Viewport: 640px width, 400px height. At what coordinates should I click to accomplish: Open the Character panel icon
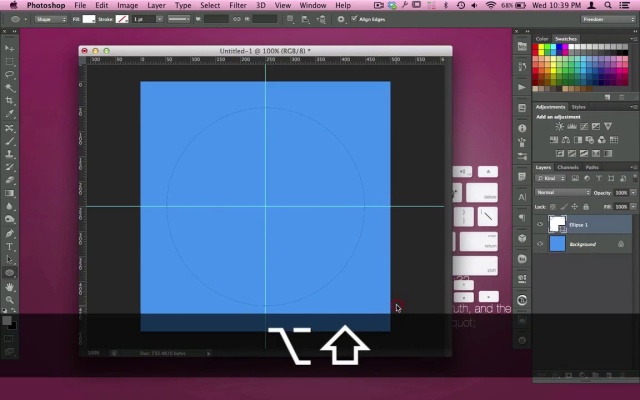[522, 198]
